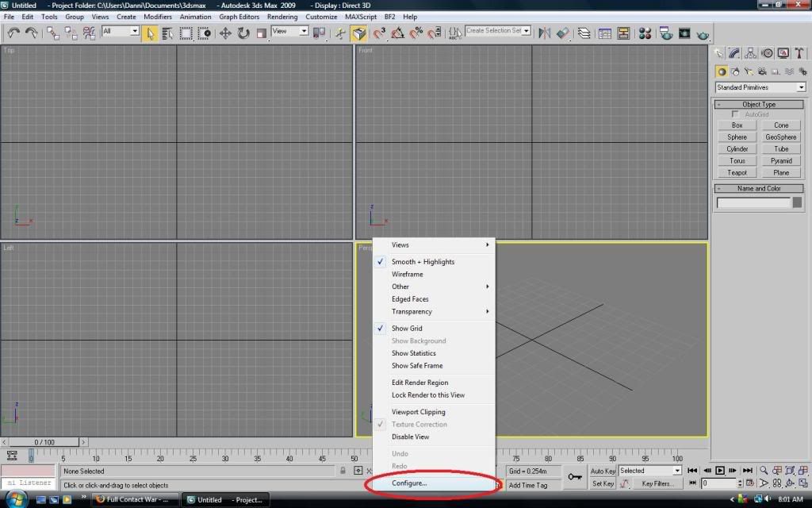Click the Teapot primitive button

pos(737,172)
